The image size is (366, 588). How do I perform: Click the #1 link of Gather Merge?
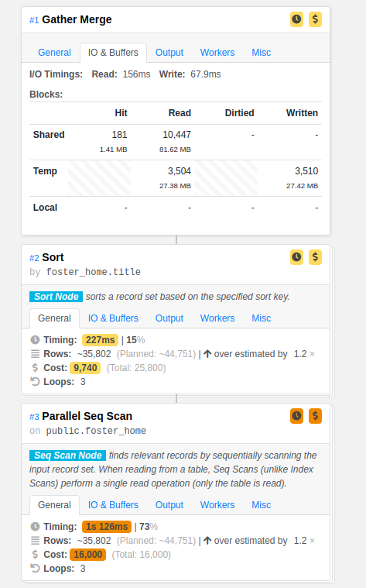point(34,20)
